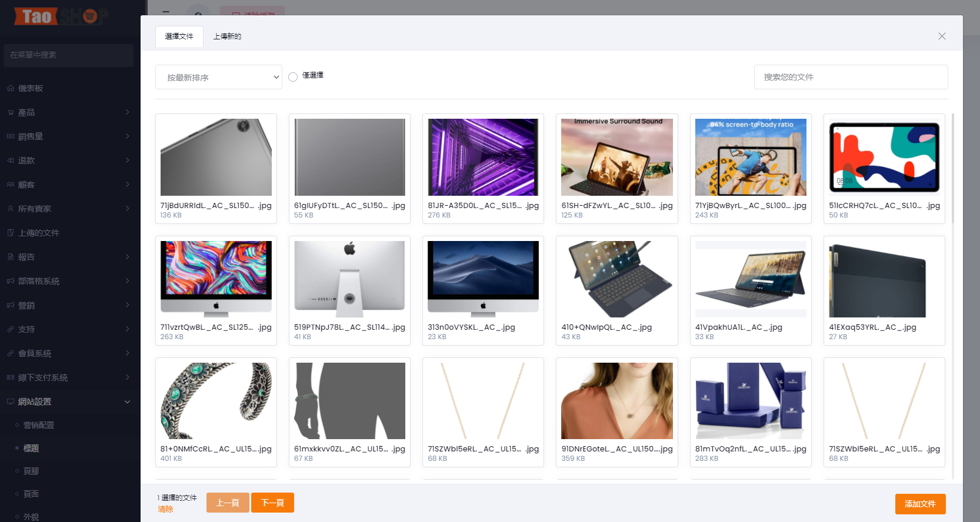Select the 61gIUFyDTtL gray panel thumbnail

(x=349, y=157)
